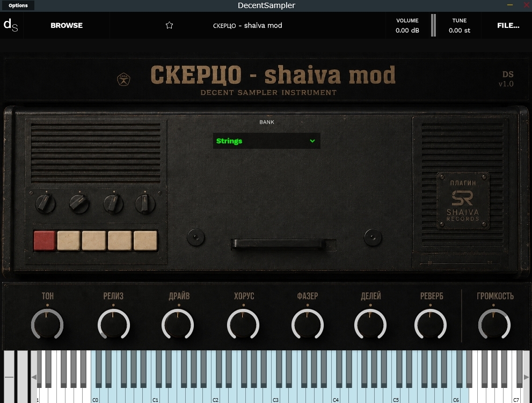The width and height of the screenshot is (532, 403).
Task: Click the first small knob above red button
Action: (x=45, y=203)
